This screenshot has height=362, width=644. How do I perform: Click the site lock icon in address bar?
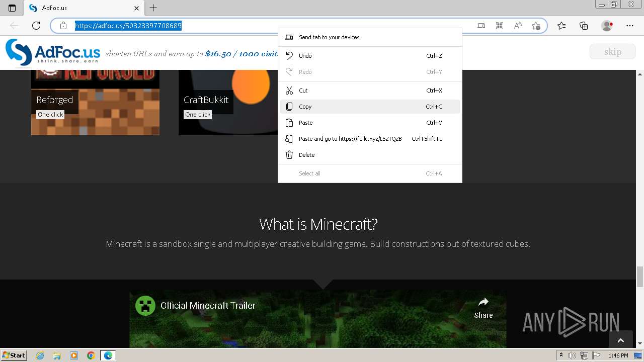click(x=63, y=26)
